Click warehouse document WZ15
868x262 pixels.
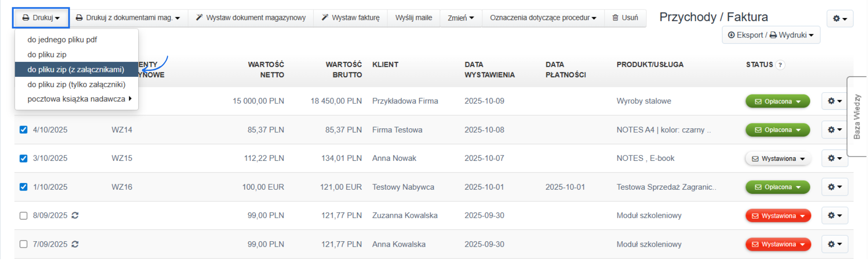click(122, 158)
